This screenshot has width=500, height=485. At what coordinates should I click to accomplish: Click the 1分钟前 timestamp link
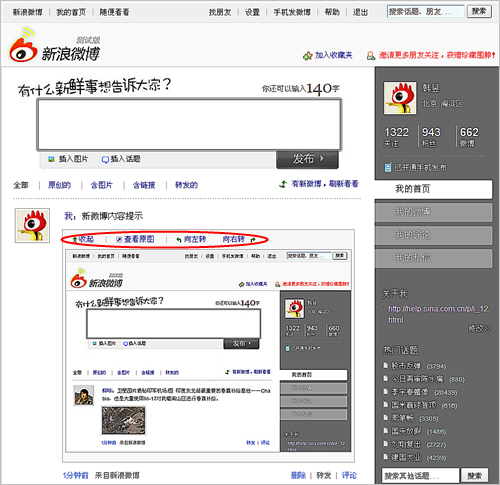76,475
